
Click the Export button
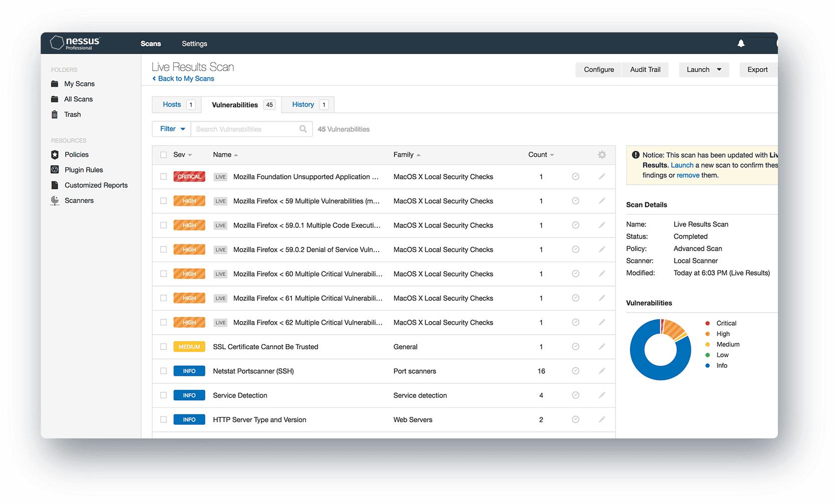pos(757,70)
